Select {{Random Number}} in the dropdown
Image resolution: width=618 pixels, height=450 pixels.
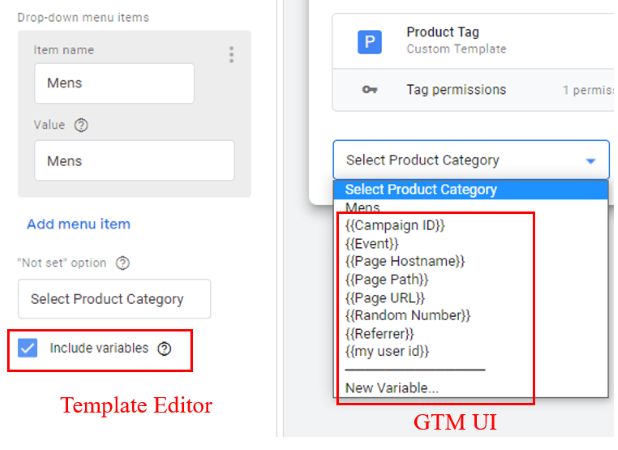click(x=408, y=315)
